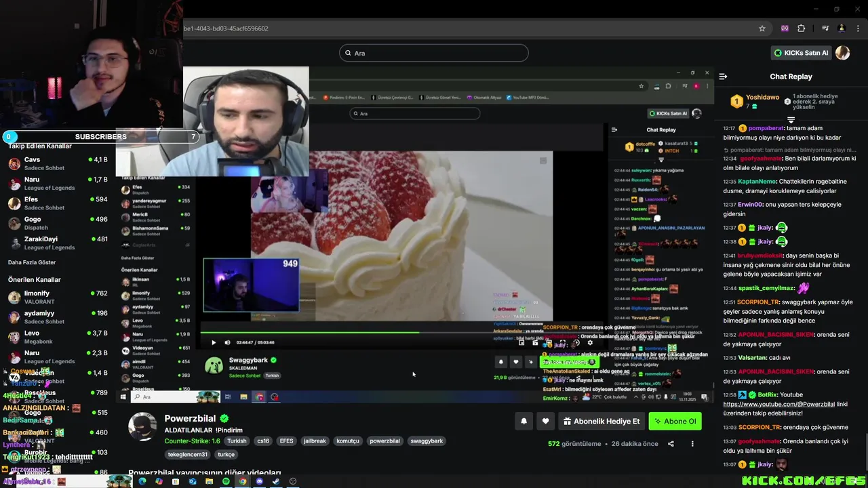Click the Powerzbilal channel name
868x488 pixels.
190,419
